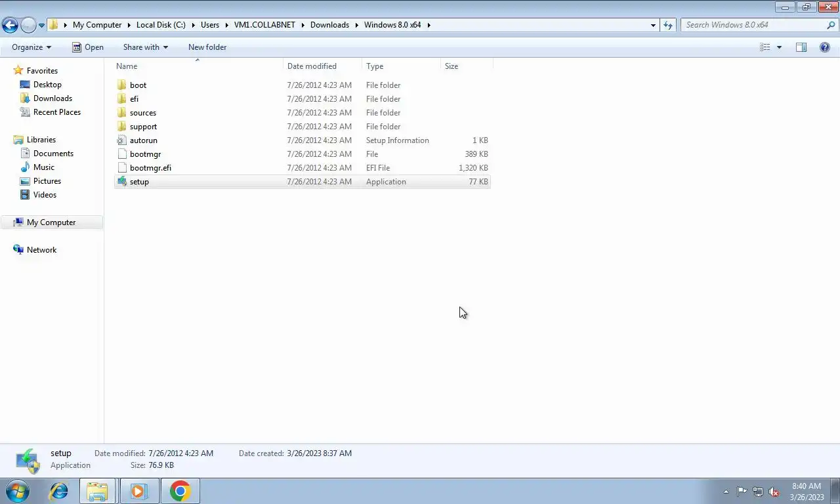Toggle the preview pane
This screenshot has height=504, width=840.
point(801,47)
